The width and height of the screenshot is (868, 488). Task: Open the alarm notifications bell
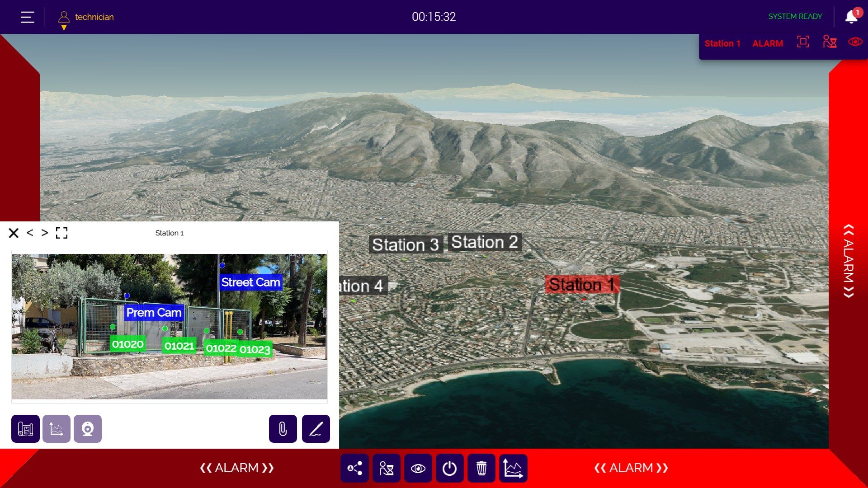coord(852,16)
